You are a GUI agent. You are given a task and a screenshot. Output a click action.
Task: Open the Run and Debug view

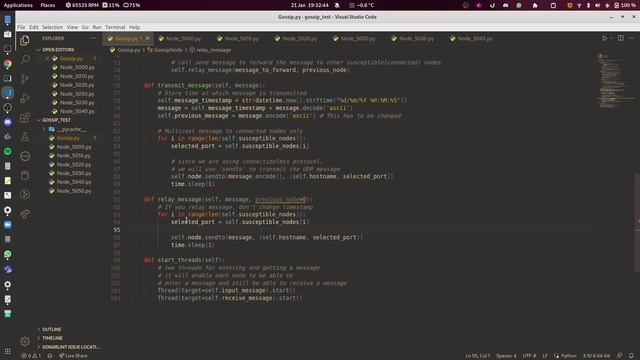(x=25, y=98)
